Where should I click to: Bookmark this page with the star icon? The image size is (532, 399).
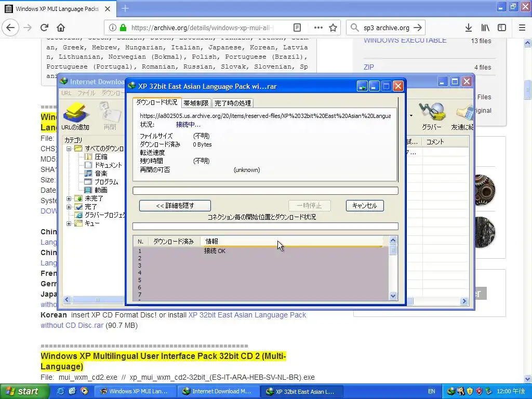point(333,28)
